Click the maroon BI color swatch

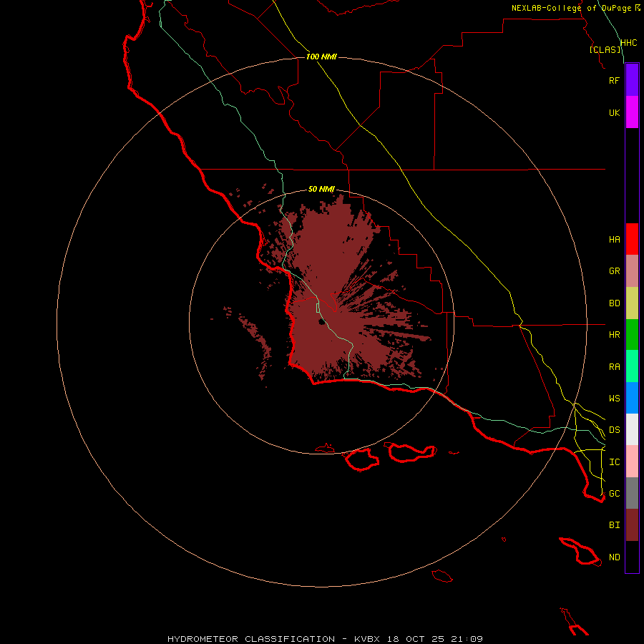[x=632, y=525]
